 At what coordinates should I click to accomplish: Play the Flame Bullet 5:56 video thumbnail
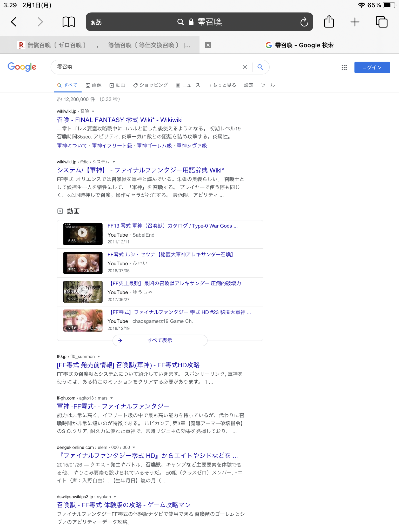(83, 234)
